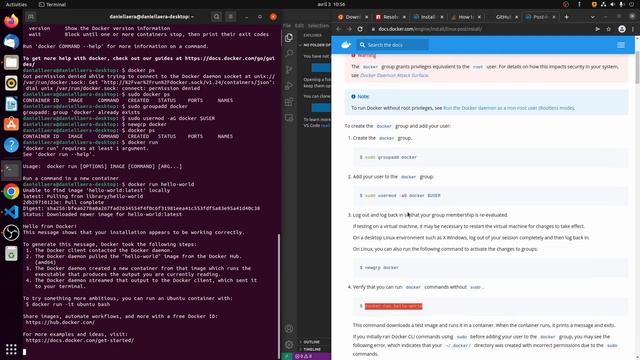Open Files manager from the dock
The width and height of the screenshot is (640, 360).
(11, 62)
